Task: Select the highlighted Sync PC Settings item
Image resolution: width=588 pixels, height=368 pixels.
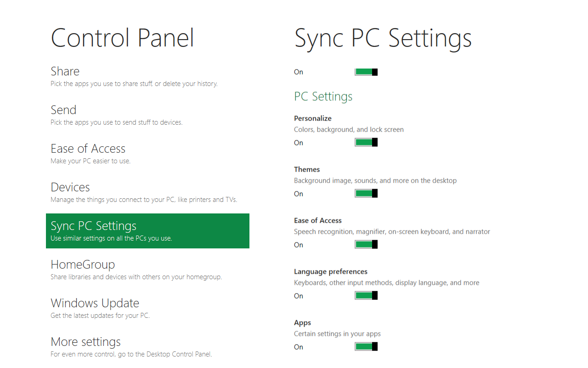Action: [x=147, y=231]
